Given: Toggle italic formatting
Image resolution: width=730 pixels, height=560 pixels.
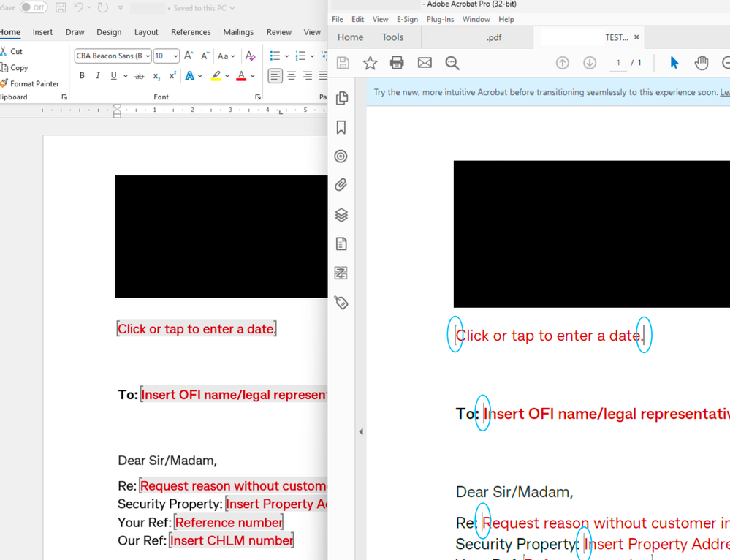Looking at the screenshot, I should [x=97, y=75].
